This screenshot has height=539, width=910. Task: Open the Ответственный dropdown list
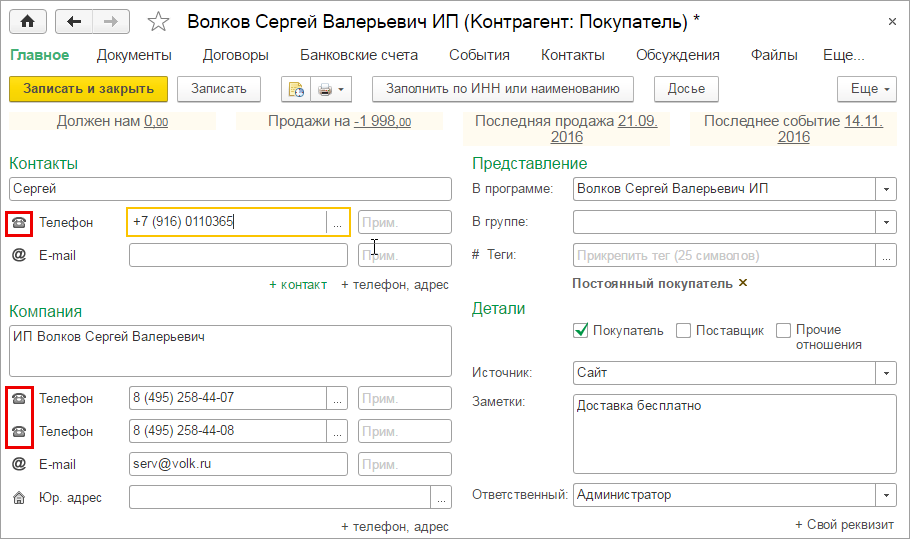coord(886,495)
